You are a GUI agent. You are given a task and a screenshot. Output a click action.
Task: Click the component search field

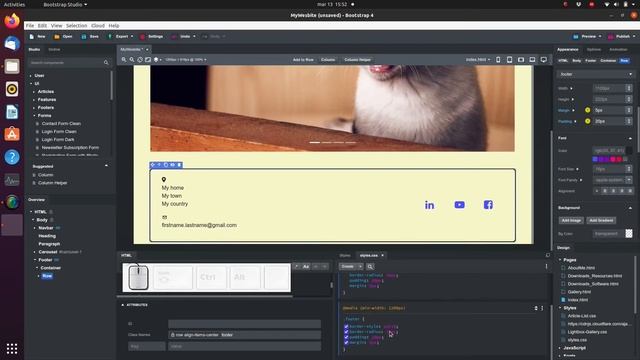pos(65,63)
